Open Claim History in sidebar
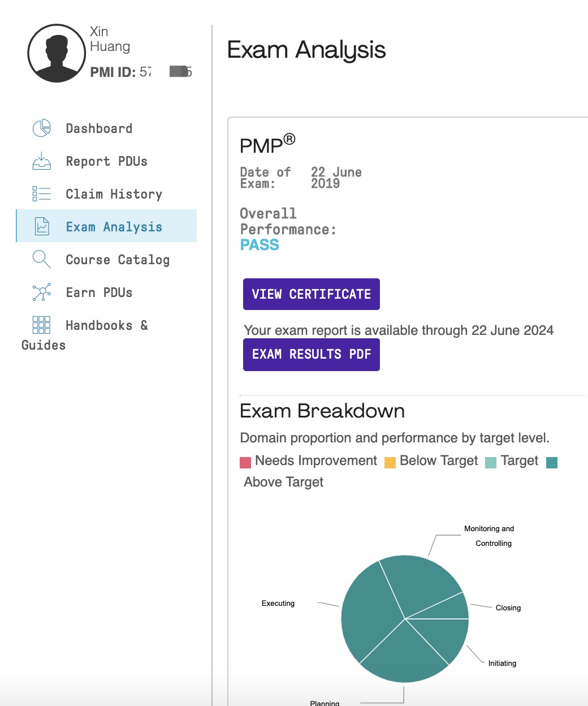Viewport: 588px width, 706px height. pyautogui.click(x=114, y=194)
